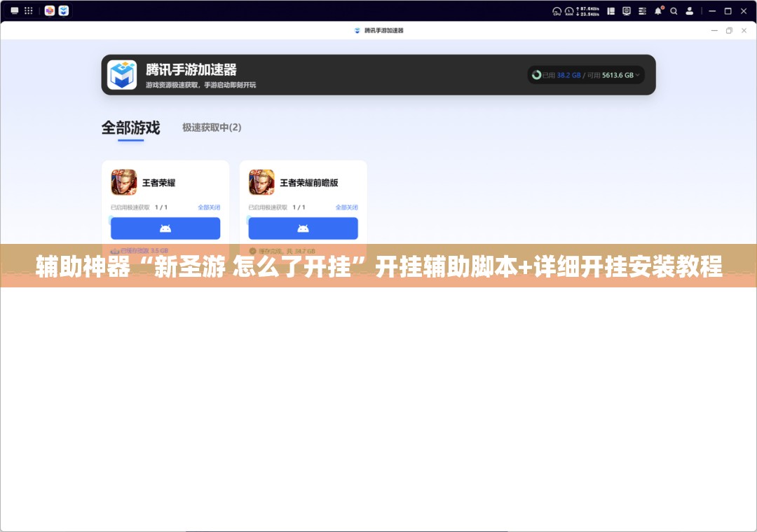This screenshot has height=532, width=757.
Task: Switch to the 极速获取中(2) tab
Action: (x=212, y=128)
